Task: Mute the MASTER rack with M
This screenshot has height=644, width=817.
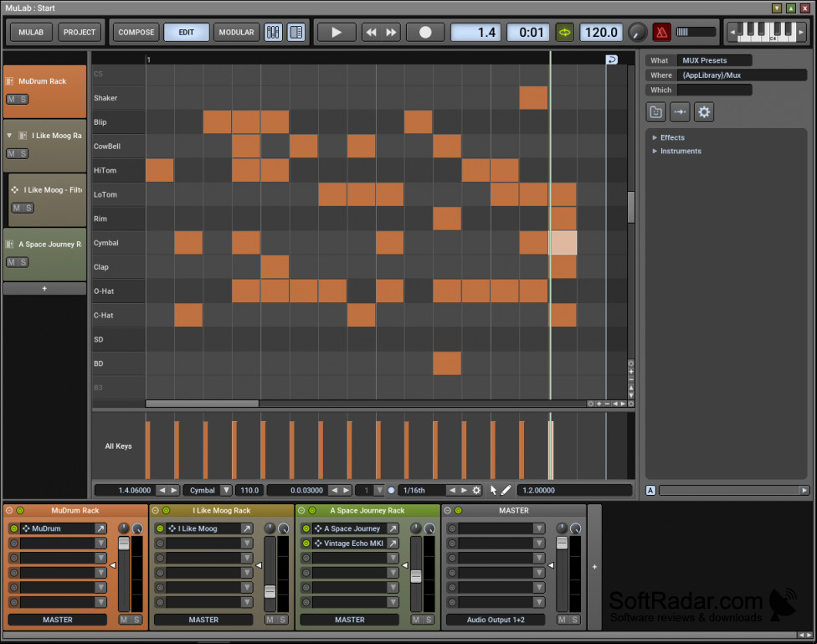Action: click(x=562, y=620)
